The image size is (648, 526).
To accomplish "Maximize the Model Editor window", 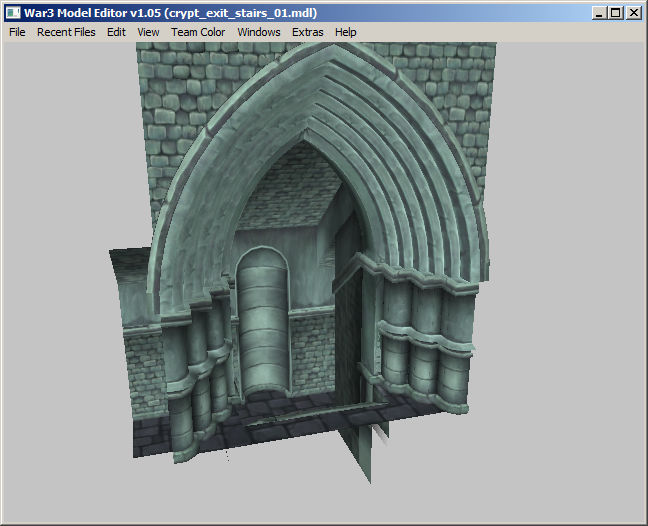I will (615, 13).
